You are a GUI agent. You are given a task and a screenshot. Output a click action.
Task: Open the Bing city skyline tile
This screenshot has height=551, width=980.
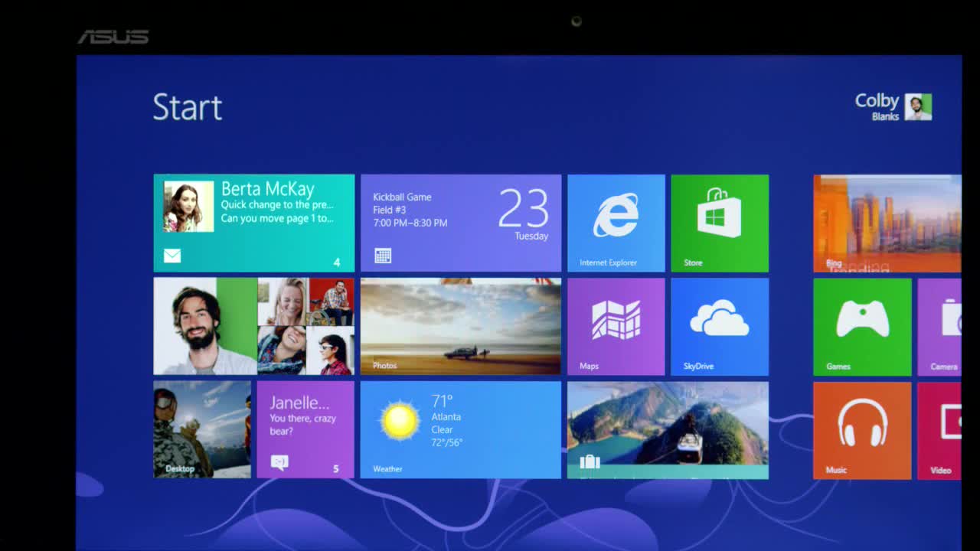click(x=887, y=223)
